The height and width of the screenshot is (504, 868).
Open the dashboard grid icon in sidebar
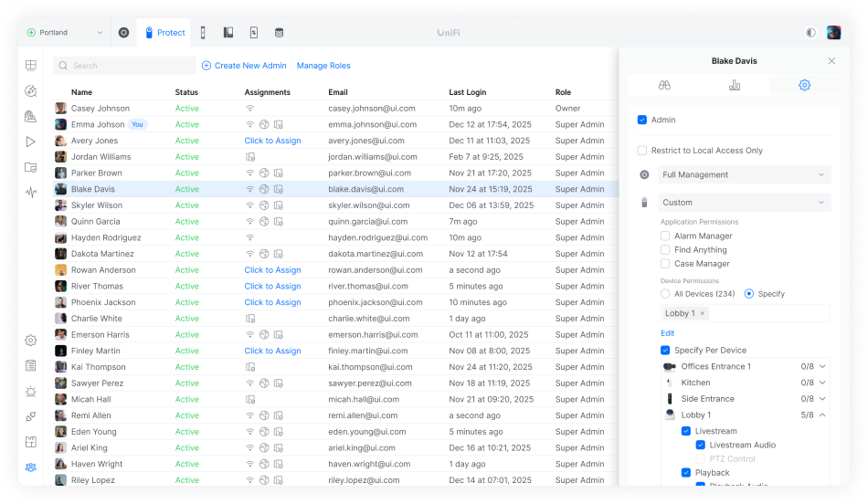31,66
